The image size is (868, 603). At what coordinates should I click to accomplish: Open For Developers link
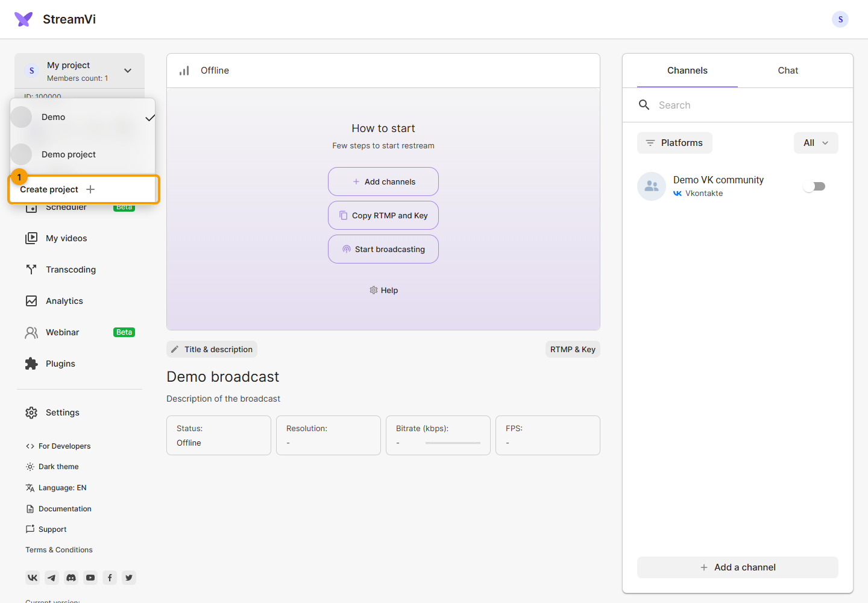58,446
